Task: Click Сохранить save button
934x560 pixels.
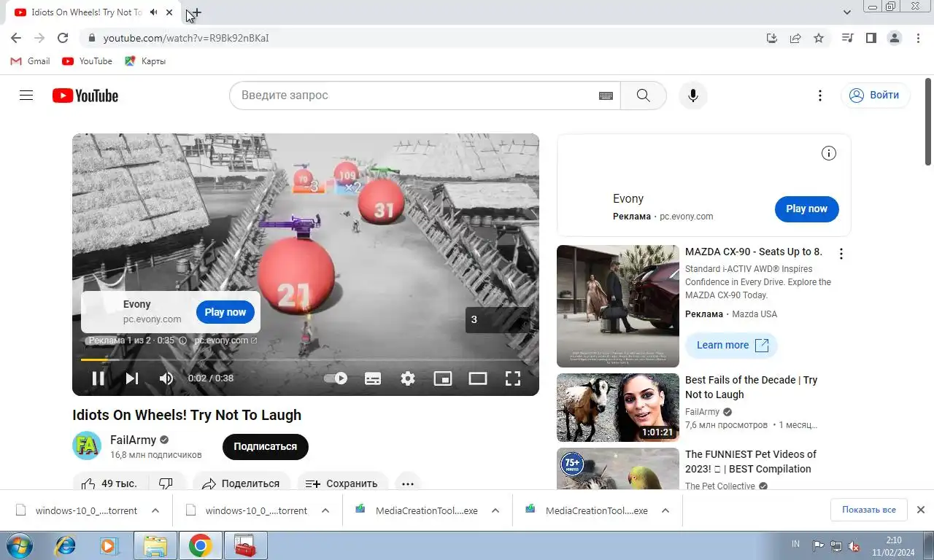Action: [341, 483]
